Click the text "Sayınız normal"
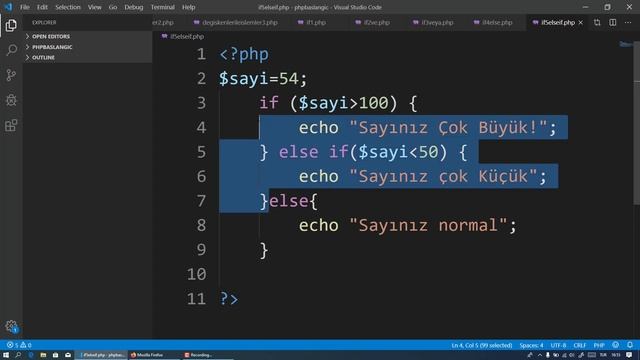 [428, 225]
